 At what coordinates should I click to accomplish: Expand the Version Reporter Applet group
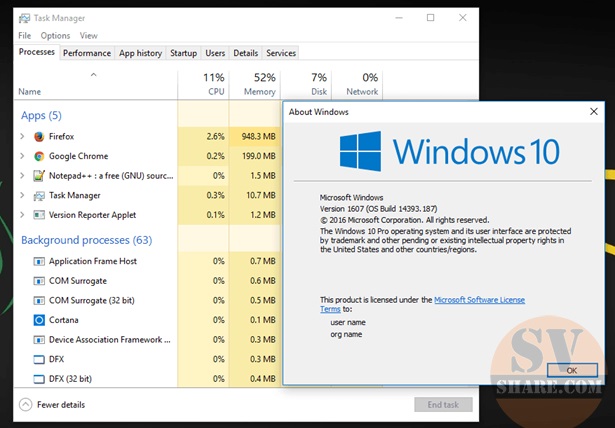point(22,215)
